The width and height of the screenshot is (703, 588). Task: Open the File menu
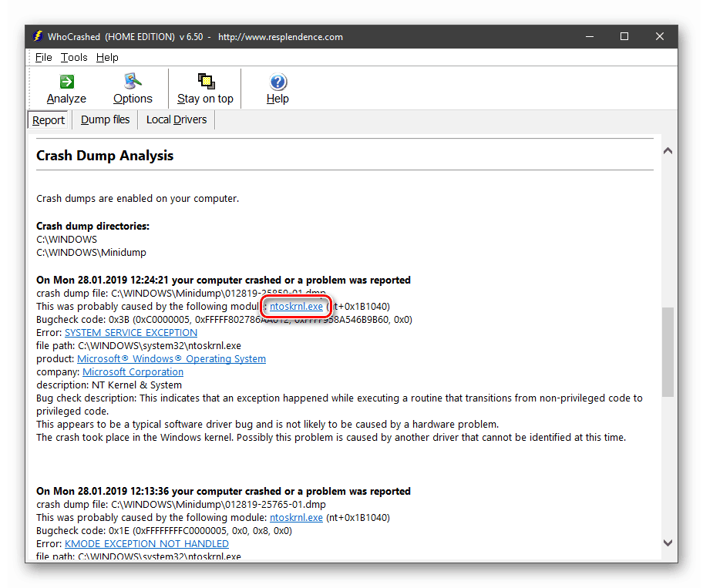click(43, 57)
